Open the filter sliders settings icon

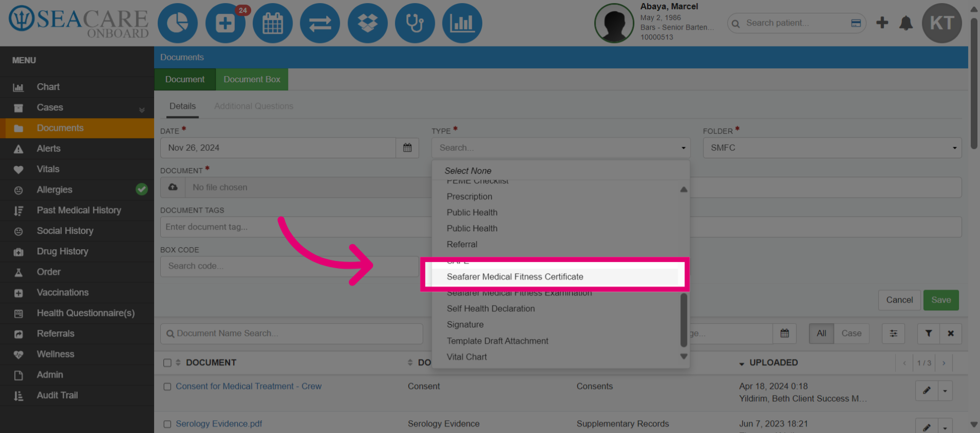(x=893, y=333)
